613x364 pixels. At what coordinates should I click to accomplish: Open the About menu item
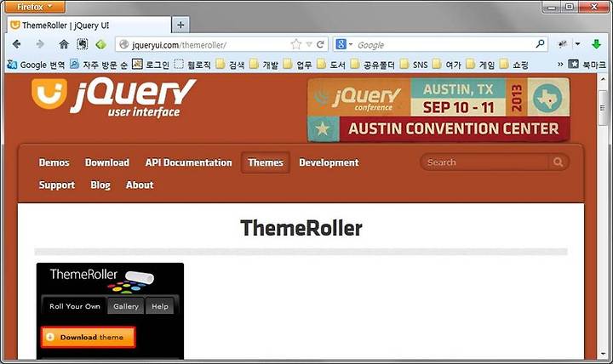pyautogui.click(x=140, y=185)
